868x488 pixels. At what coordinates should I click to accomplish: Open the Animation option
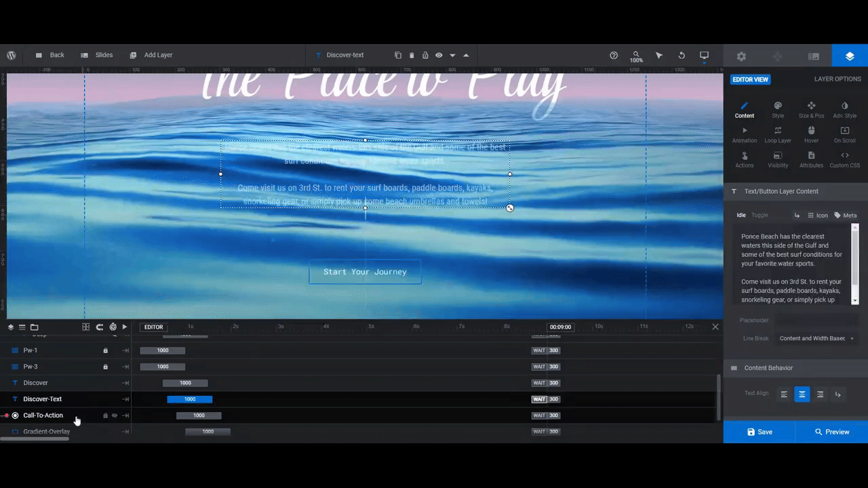[744, 135]
